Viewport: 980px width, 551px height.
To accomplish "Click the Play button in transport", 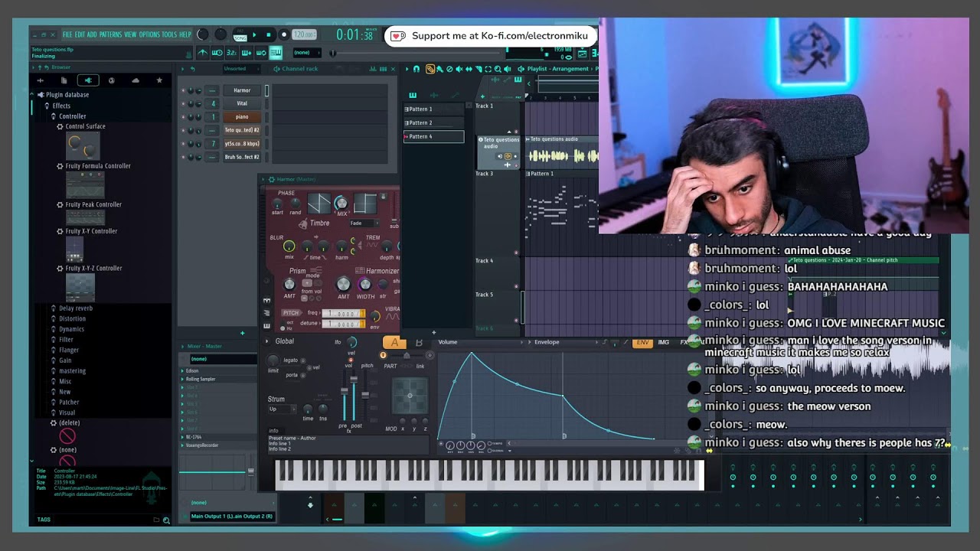I will [x=255, y=34].
